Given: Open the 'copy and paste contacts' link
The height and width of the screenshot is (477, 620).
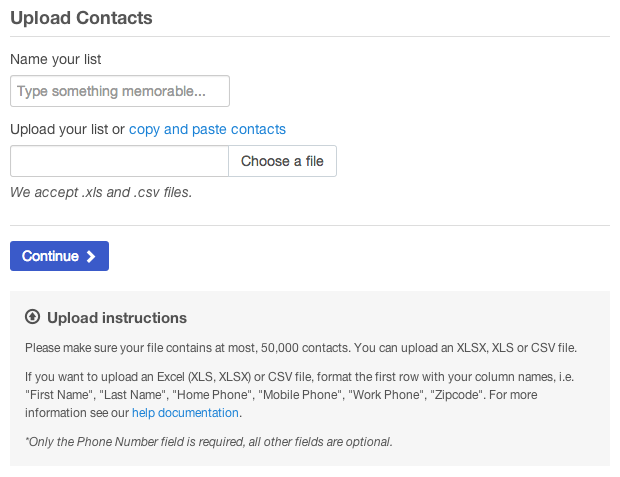Looking at the screenshot, I should click(207, 129).
